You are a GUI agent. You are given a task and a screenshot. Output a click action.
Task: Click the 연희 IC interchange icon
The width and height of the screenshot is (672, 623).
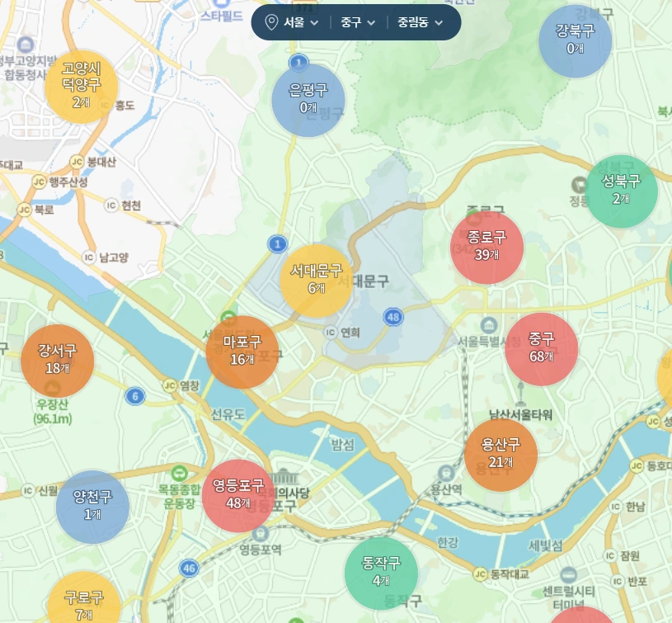(331, 333)
